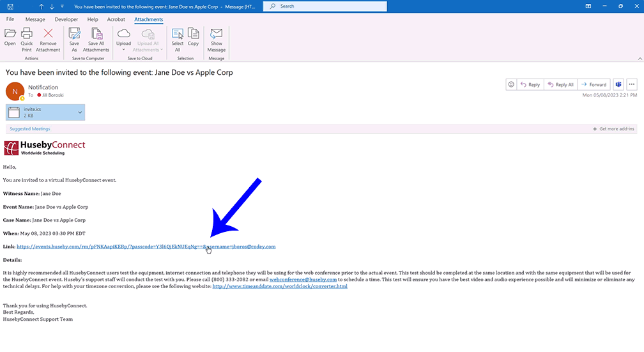Go to next item with down arrow
The width and height of the screenshot is (644, 352).
pos(52,6)
